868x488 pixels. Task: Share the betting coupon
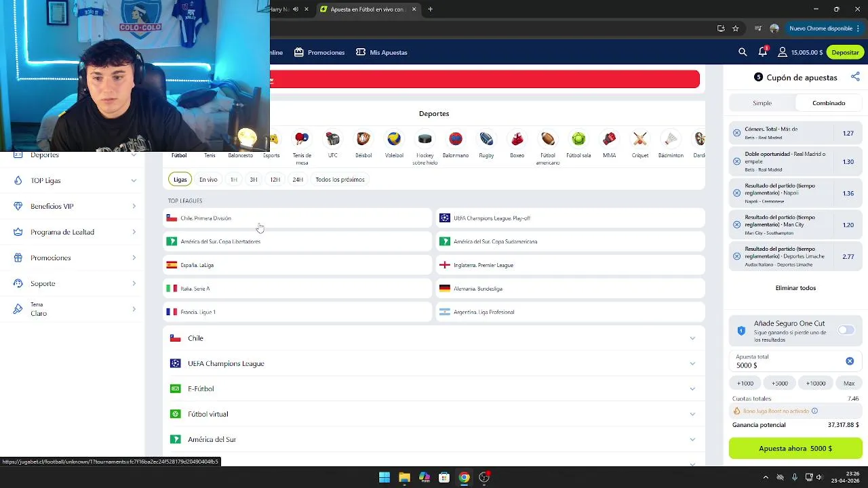pyautogui.click(x=855, y=77)
